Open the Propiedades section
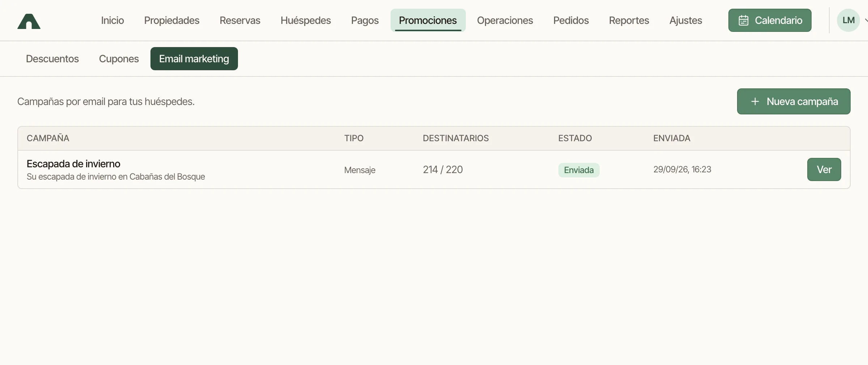This screenshot has width=868, height=365. click(x=172, y=20)
